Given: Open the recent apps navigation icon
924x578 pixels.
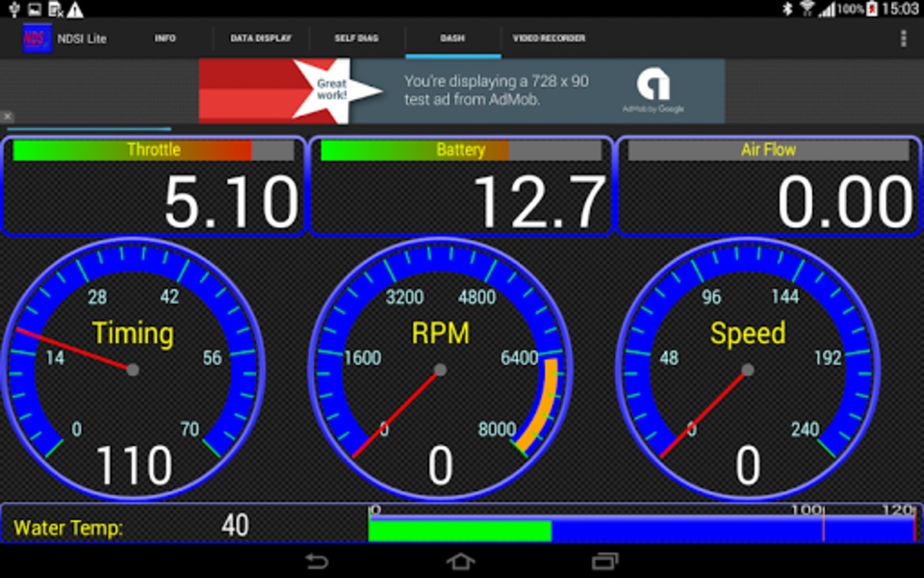Looking at the screenshot, I should [605, 561].
